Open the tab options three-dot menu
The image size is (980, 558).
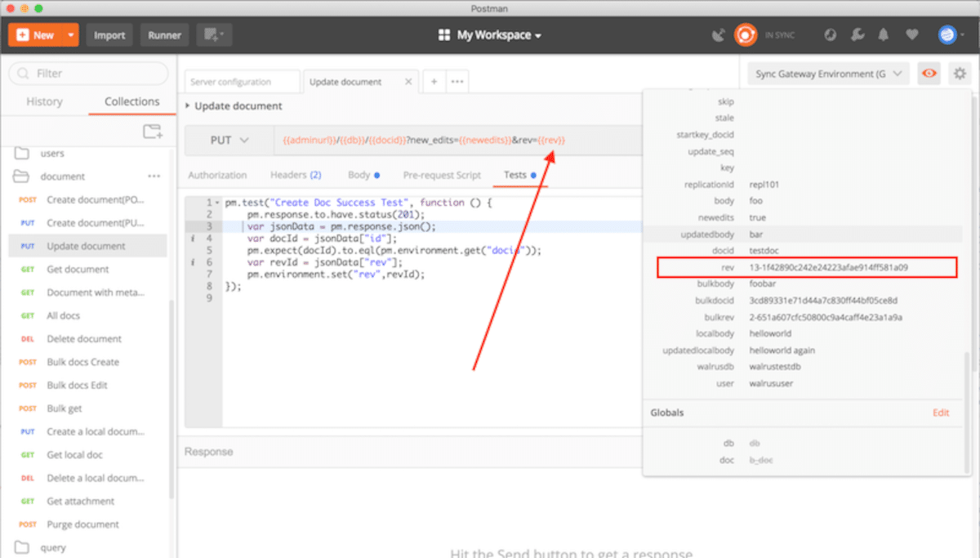point(457,82)
